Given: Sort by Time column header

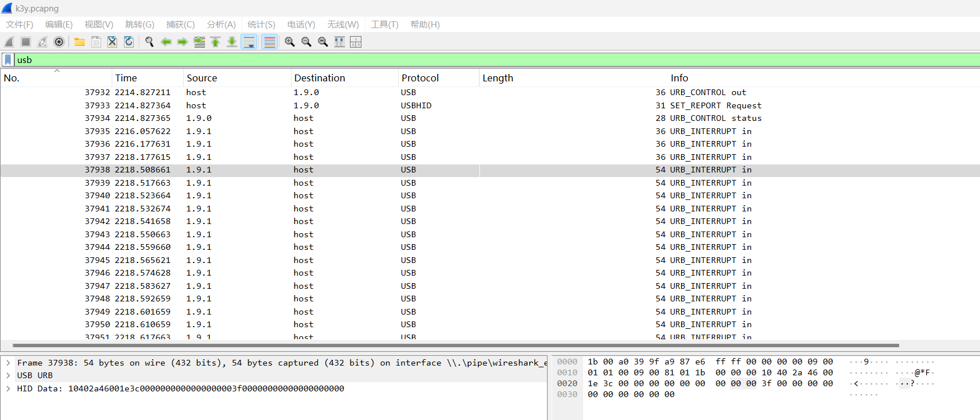Looking at the screenshot, I should click(x=148, y=78).
